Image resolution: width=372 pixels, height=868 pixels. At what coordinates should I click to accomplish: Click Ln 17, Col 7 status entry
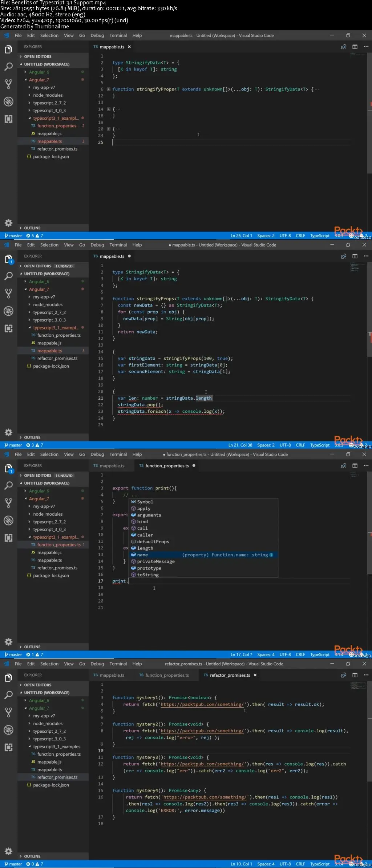tap(241, 655)
